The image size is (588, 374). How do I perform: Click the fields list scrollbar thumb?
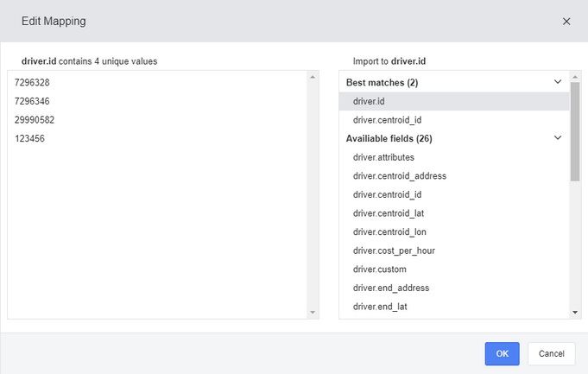point(575,131)
